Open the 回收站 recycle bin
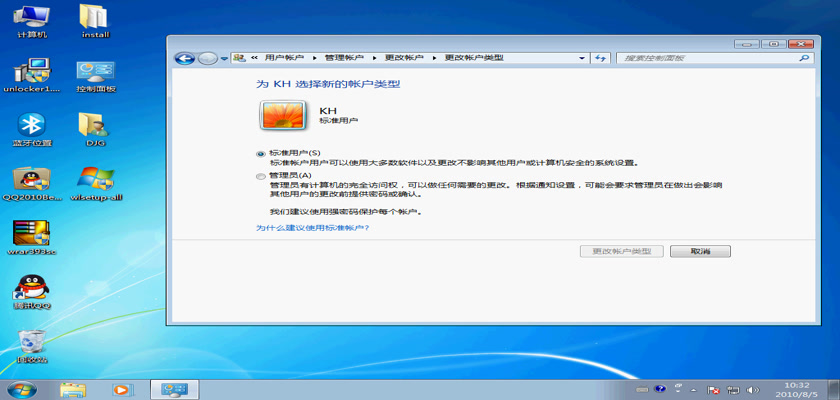Screen dimensions: 840x400 pyautogui.click(x=33, y=342)
